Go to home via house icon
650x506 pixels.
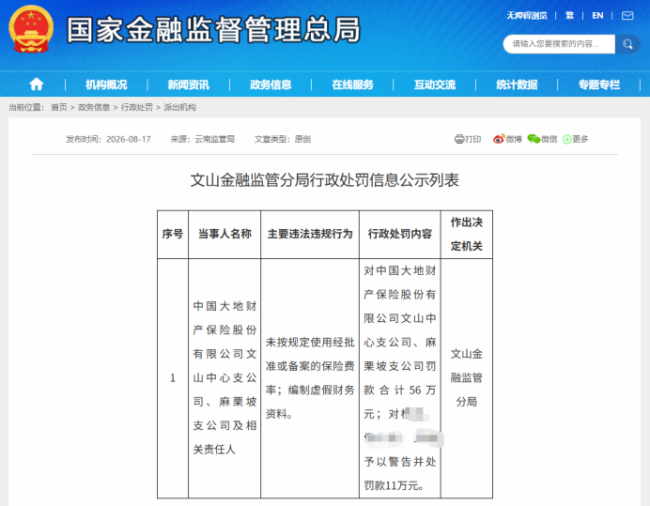coord(36,84)
